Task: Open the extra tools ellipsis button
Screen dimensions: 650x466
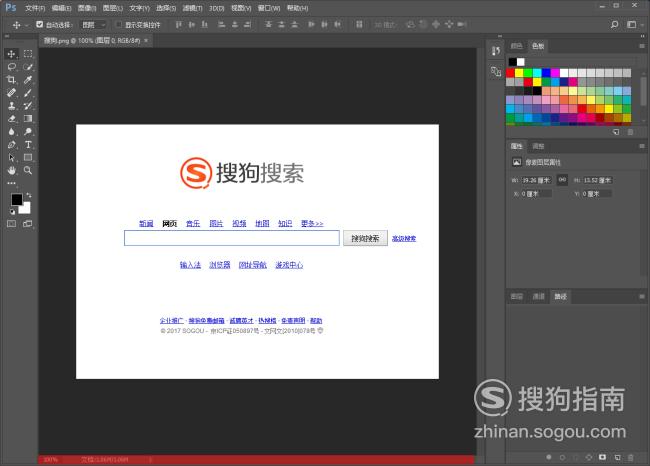Action: 11,183
